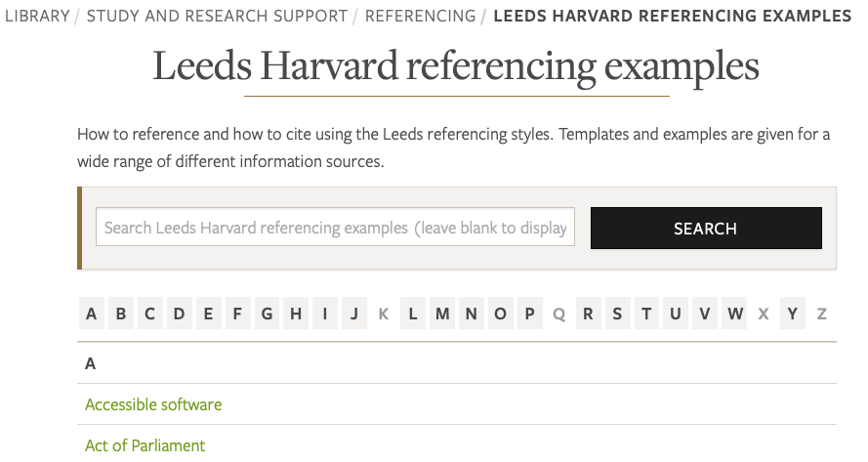868x462 pixels.
Task: Choose letter D in alphabet index
Action: pyautogui.click(x=180, y=314)
